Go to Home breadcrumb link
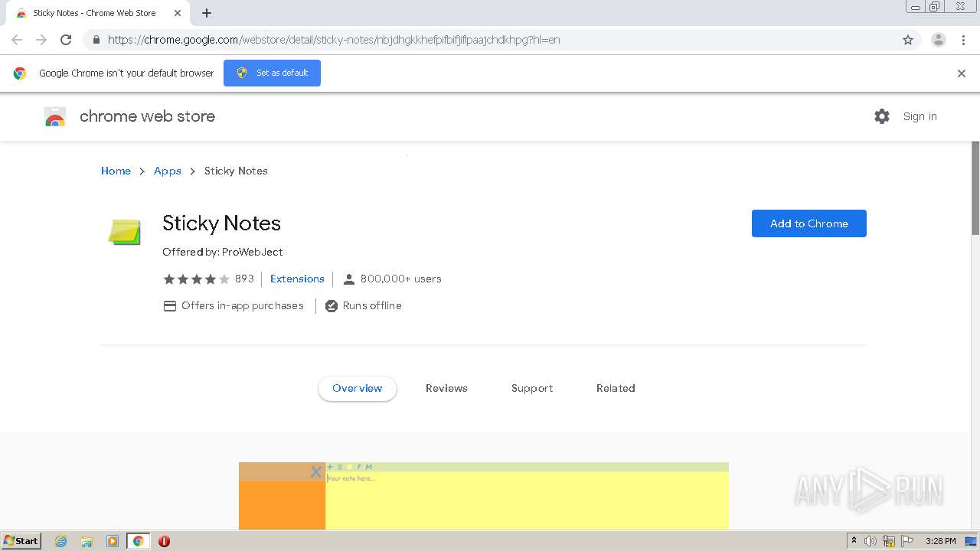 point(116,171)
